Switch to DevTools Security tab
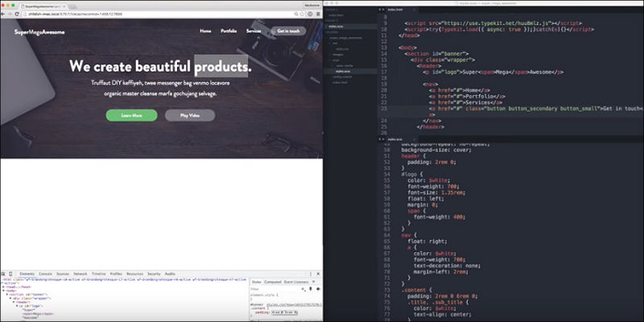Image resolution: width=644 pixels, height=322 pixels. [x=154, y=274]
